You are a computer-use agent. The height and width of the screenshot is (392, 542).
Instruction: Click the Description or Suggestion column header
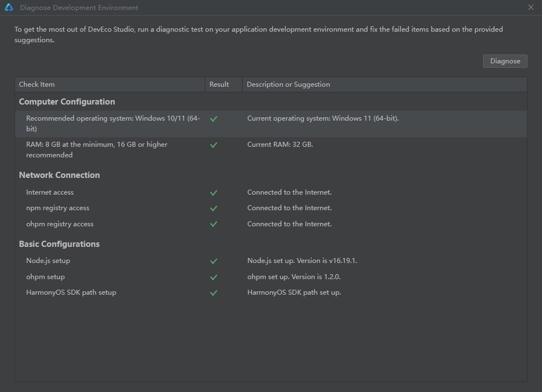[288, 85]
